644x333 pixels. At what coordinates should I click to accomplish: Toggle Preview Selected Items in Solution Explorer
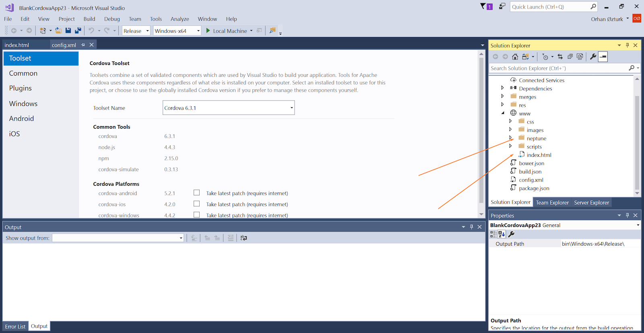(603, 57)
